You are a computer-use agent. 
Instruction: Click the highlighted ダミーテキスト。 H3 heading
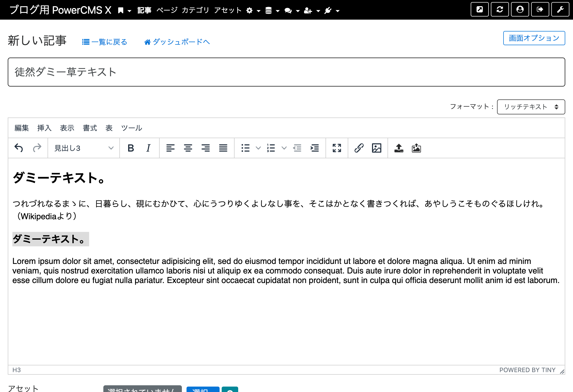(51, 239)
